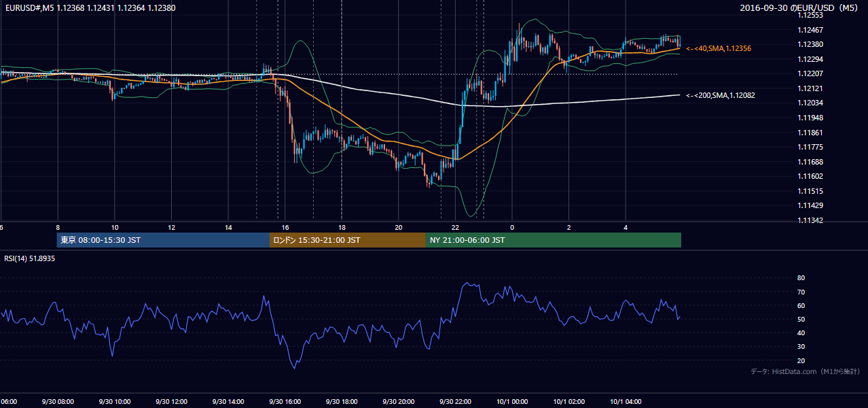This screenshot has height=408, width=868.
Task: Click price axis value 1.11688
Action: click(810, 162)
